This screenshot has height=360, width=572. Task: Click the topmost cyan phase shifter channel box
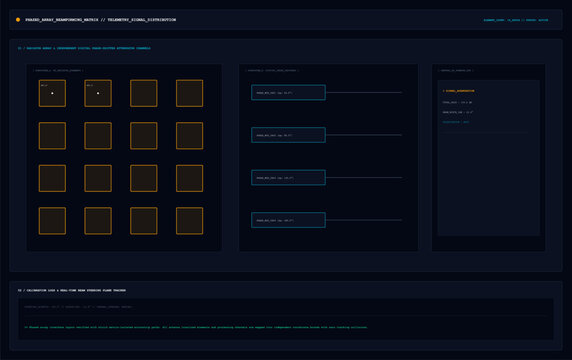pyautogui.click(x=288, y=93)
